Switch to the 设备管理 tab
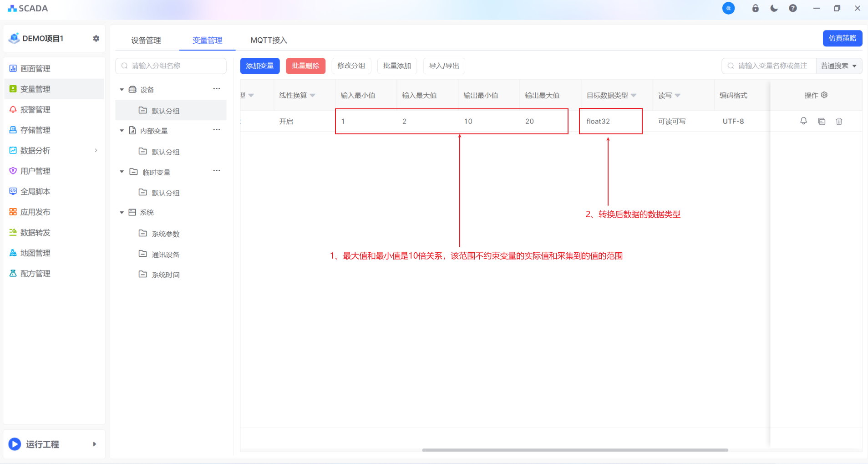This screenshot has height=464, width=868. [x=146, y=41]
